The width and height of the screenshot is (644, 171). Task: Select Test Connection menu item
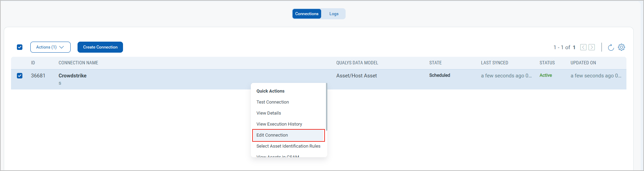click(273, 102)
